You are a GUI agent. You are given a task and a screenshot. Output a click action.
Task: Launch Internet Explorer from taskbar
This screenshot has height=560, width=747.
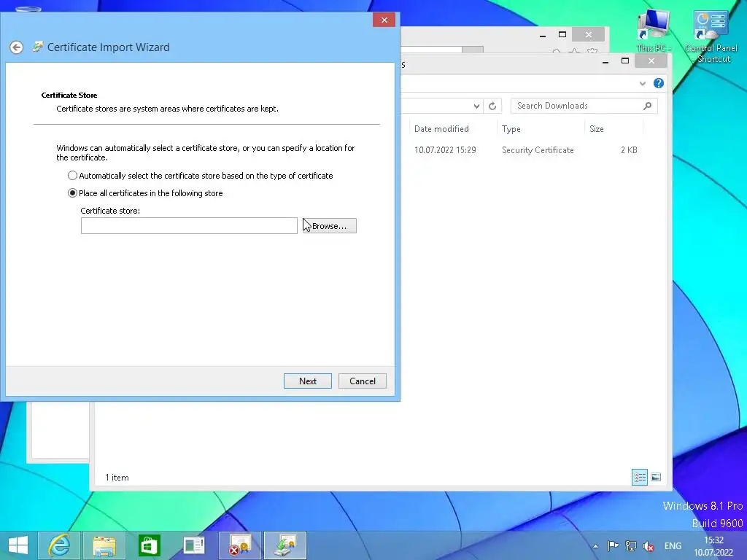(59, 545)
